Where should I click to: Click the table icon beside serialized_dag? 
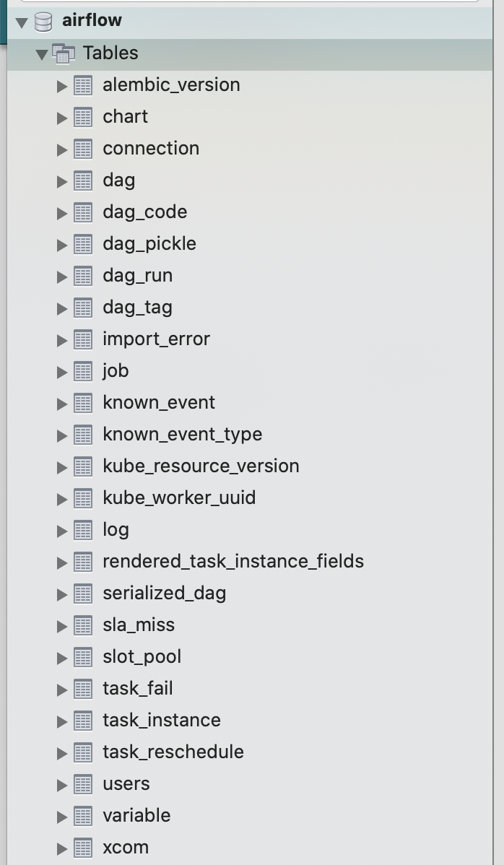click(83, 594)
